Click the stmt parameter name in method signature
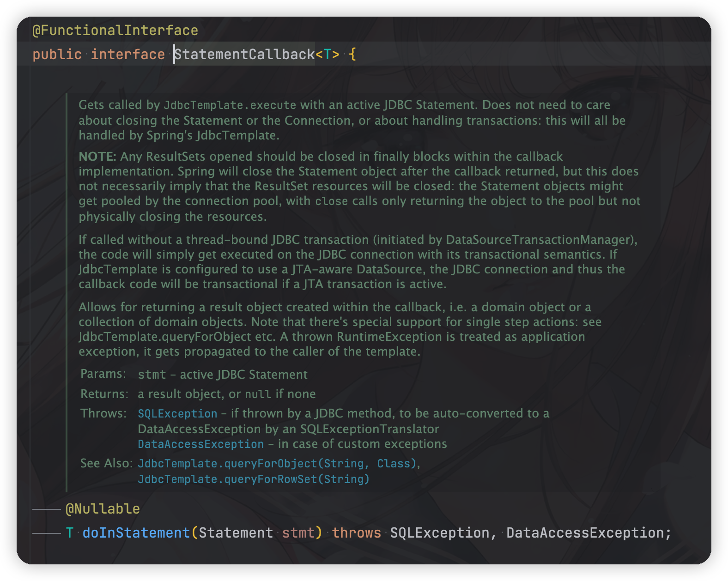The height and width of the screenshot is (581, 728). [x=298, y=533]
